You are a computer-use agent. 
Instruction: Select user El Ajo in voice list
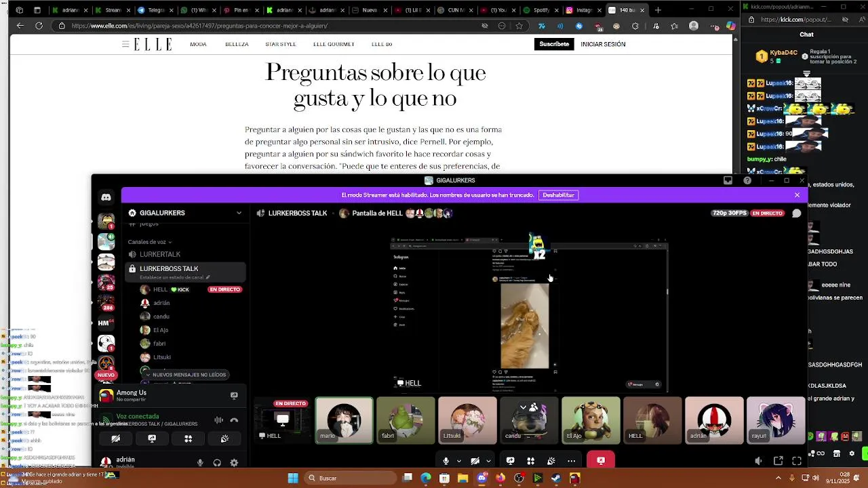click(x=161, y=330)
